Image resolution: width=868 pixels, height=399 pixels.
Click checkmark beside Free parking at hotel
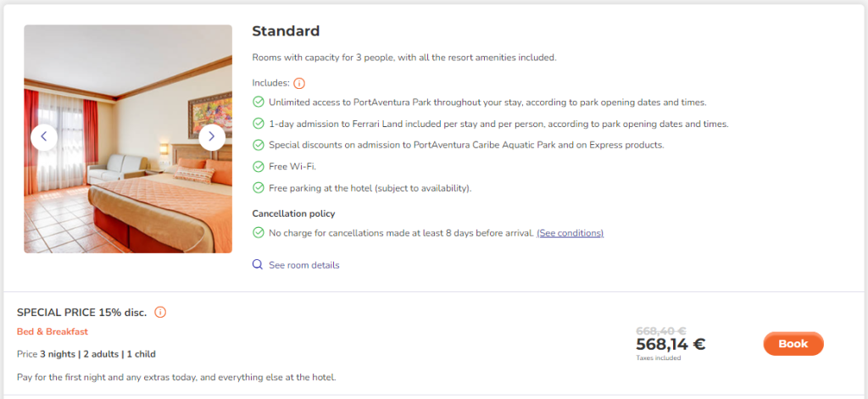[258, 188]
